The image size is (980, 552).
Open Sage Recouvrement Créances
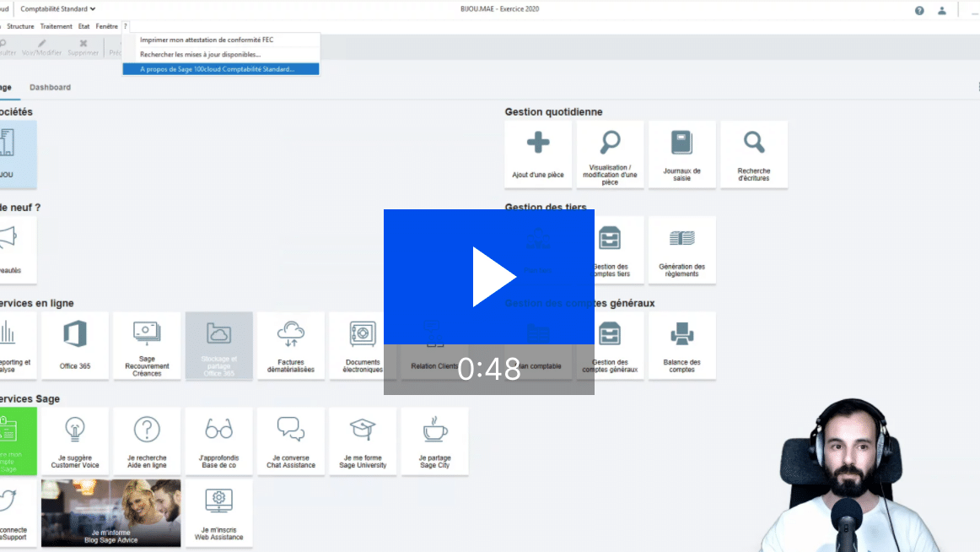pos(147,346)
